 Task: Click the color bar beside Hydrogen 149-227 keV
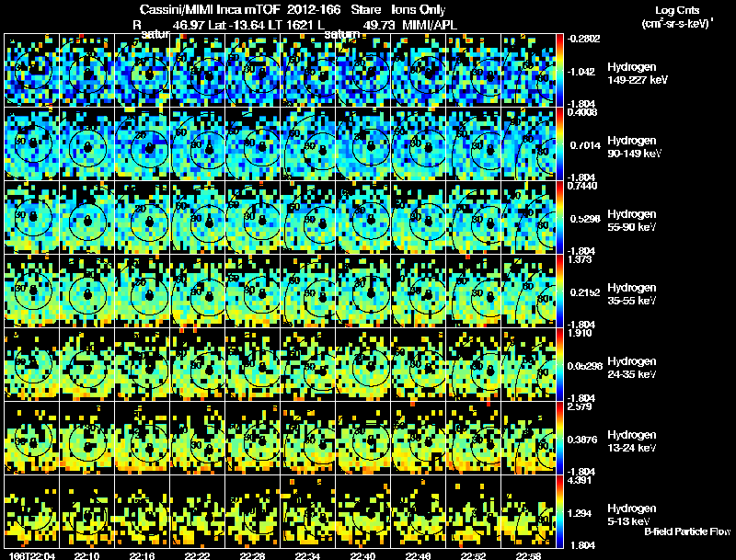click(559, 70)
